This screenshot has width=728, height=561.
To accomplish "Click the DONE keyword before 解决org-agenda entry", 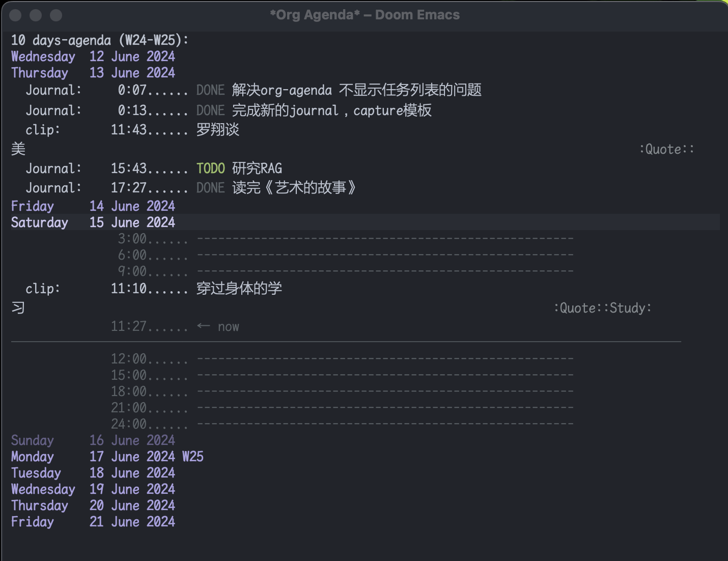I will (210, 90).
